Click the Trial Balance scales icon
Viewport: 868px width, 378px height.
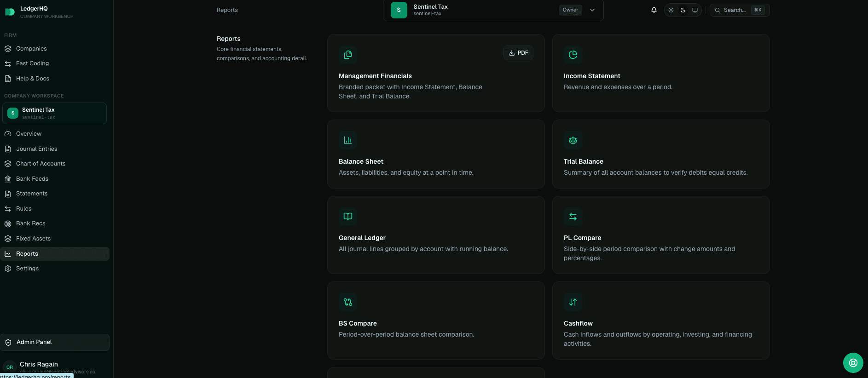pos(573,140)
